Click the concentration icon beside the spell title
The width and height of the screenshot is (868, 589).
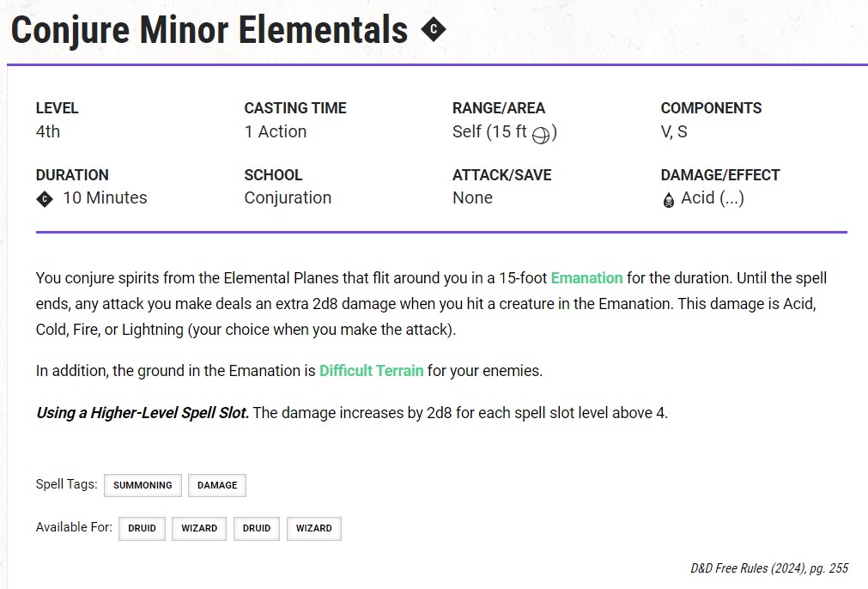[x=434, y=30]
